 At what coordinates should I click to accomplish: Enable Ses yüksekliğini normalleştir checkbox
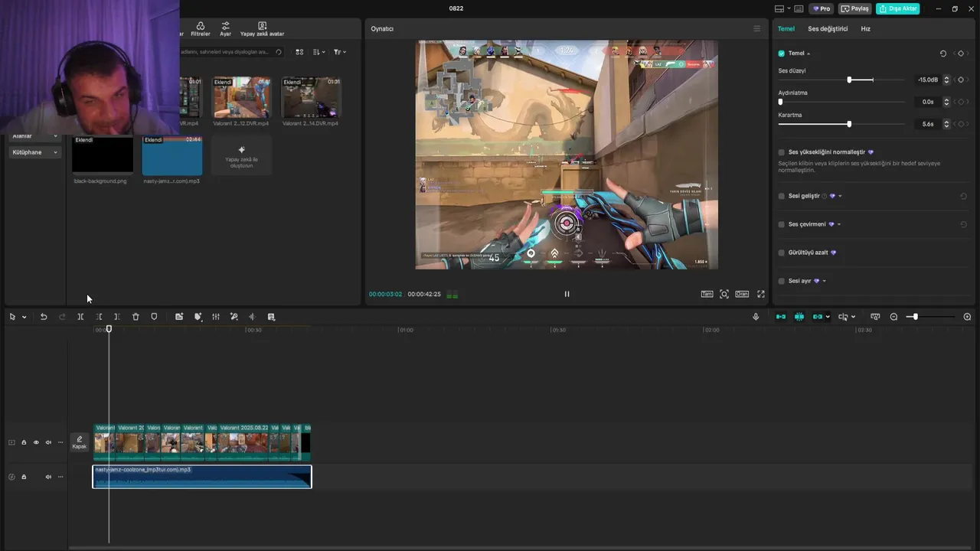pos(782,152)
